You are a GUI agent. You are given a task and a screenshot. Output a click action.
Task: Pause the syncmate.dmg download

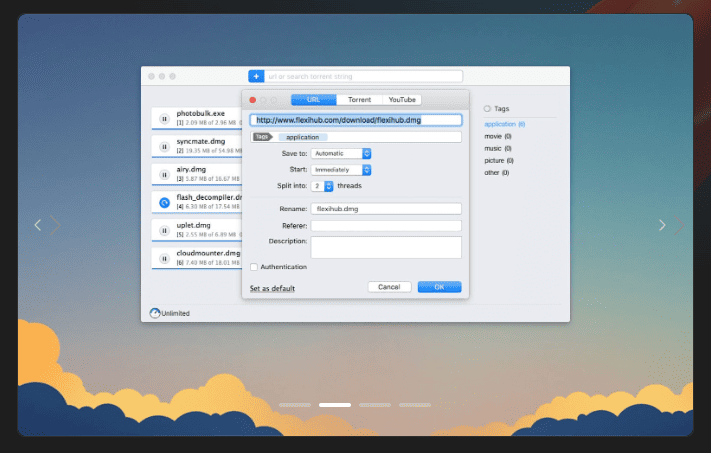point(164,147)
